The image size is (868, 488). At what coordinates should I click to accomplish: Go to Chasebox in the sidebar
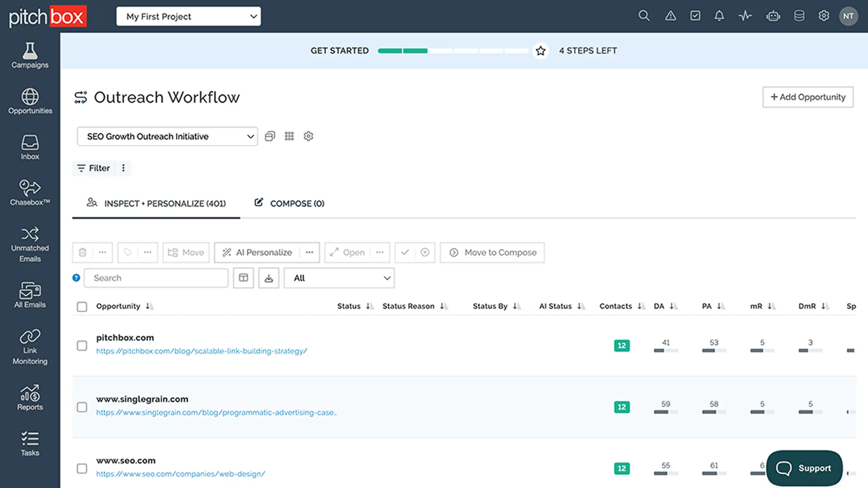point(30,193)
